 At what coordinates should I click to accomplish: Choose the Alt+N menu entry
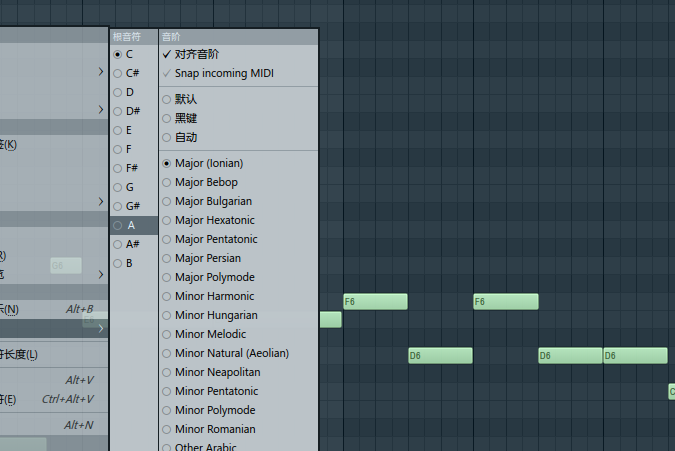point(54,425)
